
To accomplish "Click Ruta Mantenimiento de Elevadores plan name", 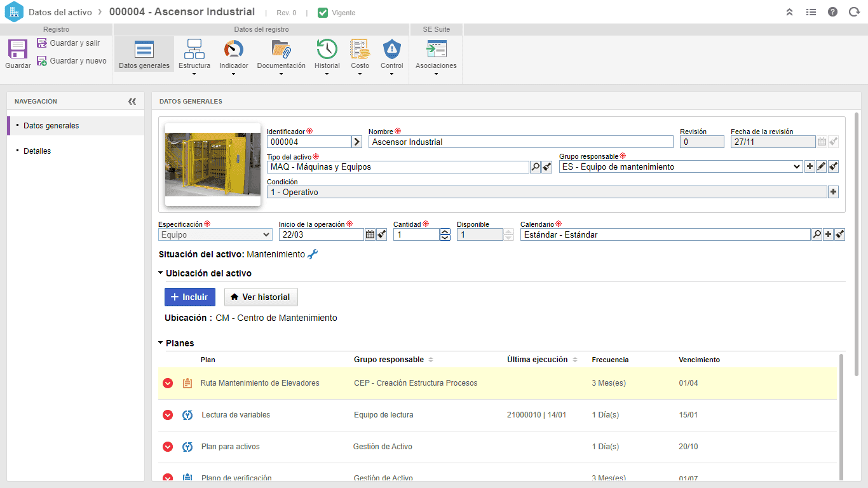I will (260, 383).
